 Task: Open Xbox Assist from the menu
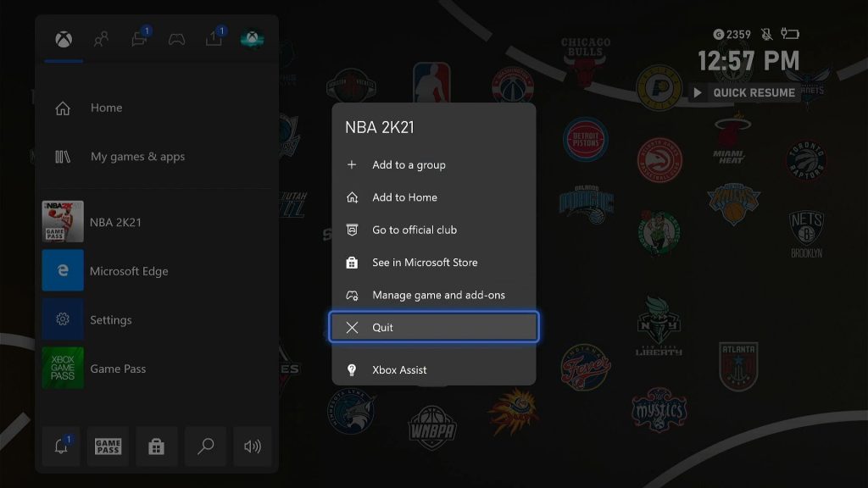pyautogui.click(x=433, y=369)
